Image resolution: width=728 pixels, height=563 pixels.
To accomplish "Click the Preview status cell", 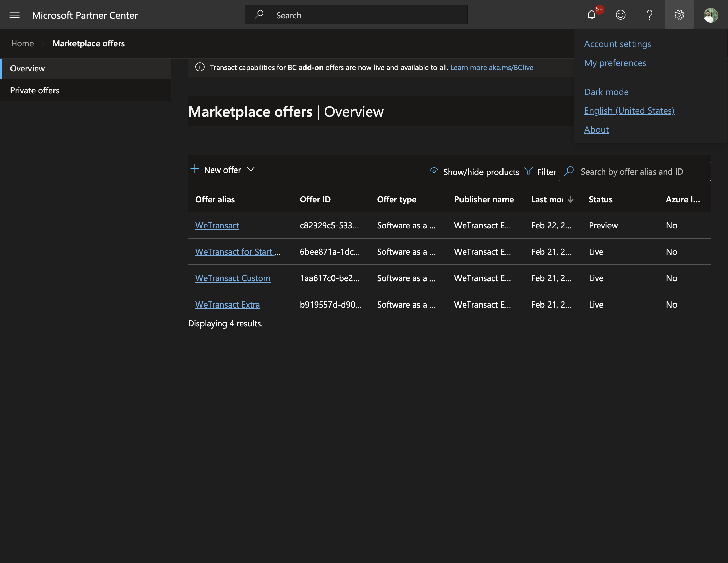I will (x=603, y=225).
